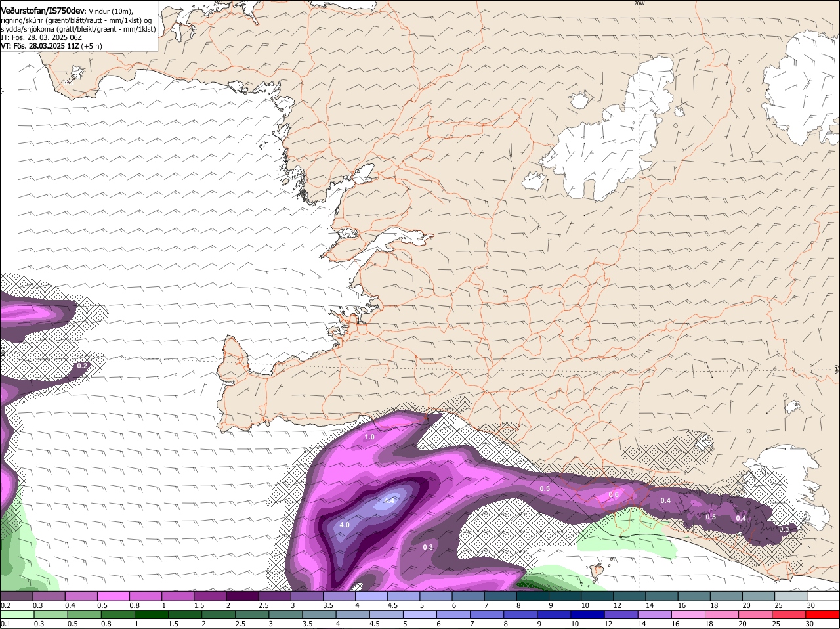Viewport: 840px width, 629px height.
Task: Select the 0.2 dusky purple swatch, upper legend row
Action: [x=16, y=596]
